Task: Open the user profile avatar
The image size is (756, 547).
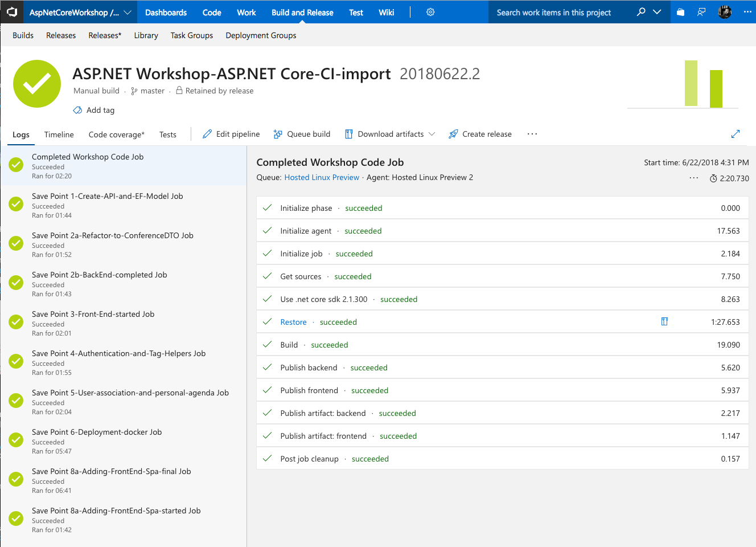Action: [725, 12]
